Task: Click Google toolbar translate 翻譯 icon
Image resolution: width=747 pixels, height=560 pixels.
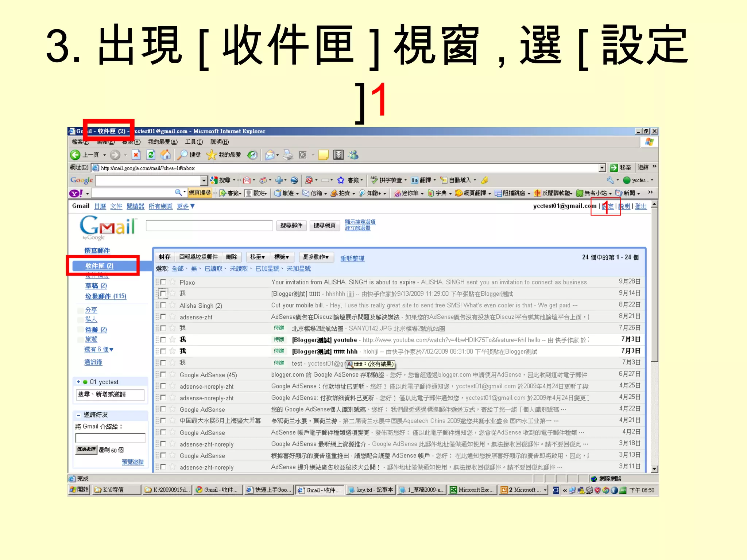Action: click(415, 180)
